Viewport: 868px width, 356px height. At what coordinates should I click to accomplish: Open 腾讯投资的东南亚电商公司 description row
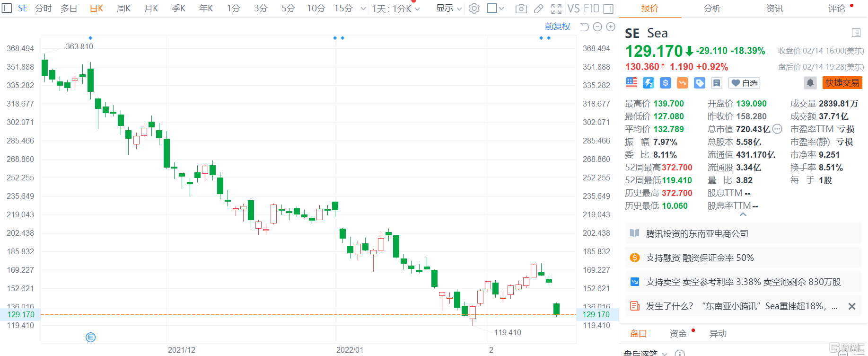[743, 233]
